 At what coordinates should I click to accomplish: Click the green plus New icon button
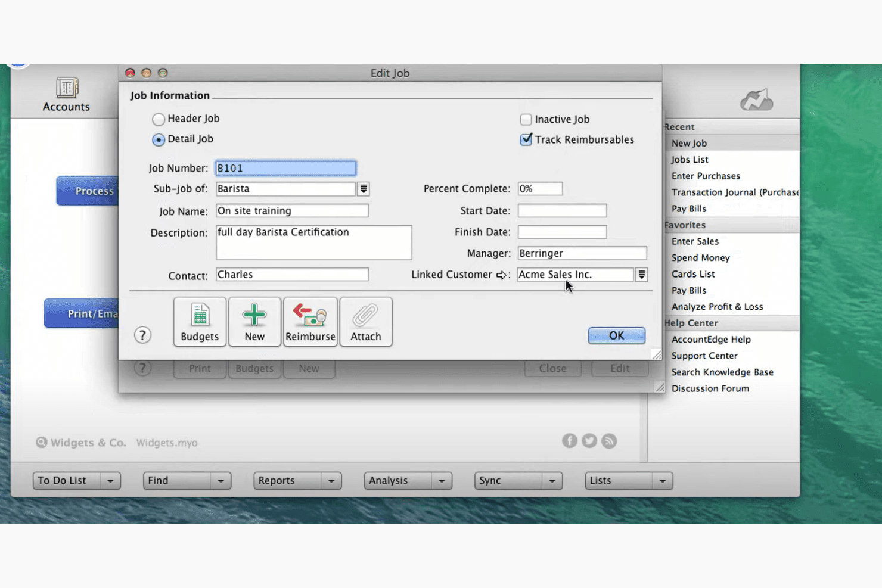[x=254, y=322]
